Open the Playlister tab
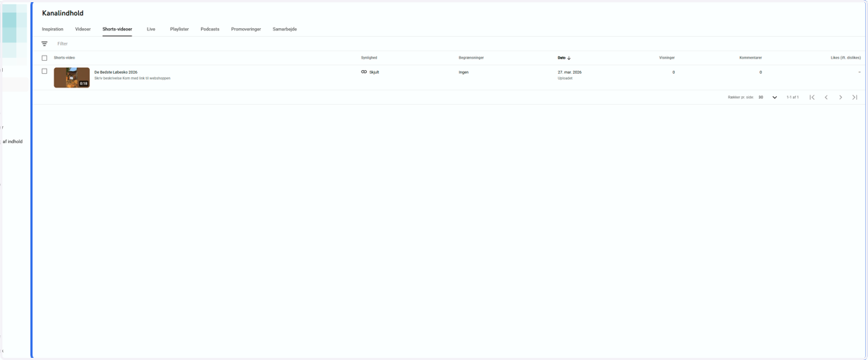 click(179, 29)
